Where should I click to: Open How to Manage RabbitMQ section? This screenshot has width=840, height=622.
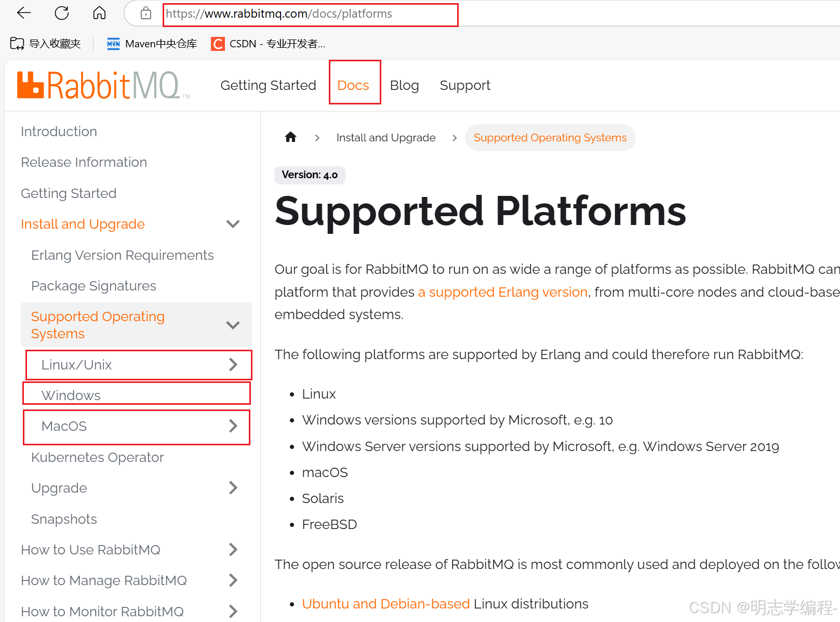104,580
